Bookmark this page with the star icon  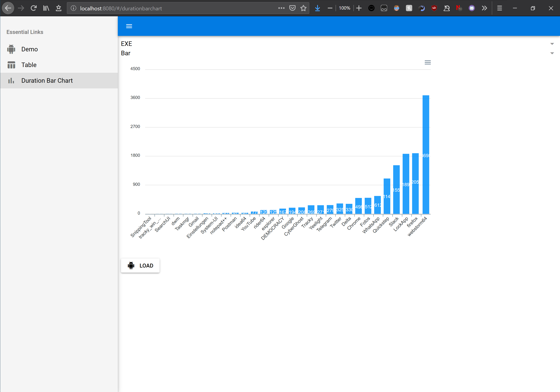click(303, 8)
